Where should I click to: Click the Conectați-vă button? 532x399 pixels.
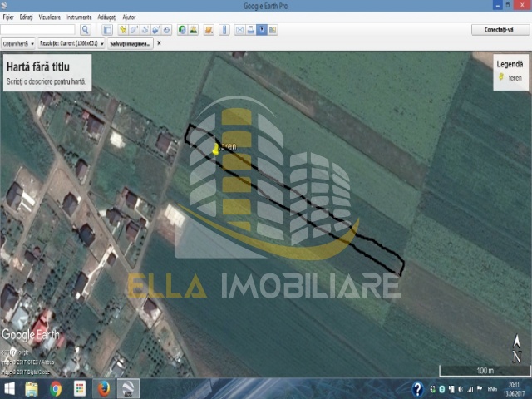pyautogui.click(x=500, y=30)
